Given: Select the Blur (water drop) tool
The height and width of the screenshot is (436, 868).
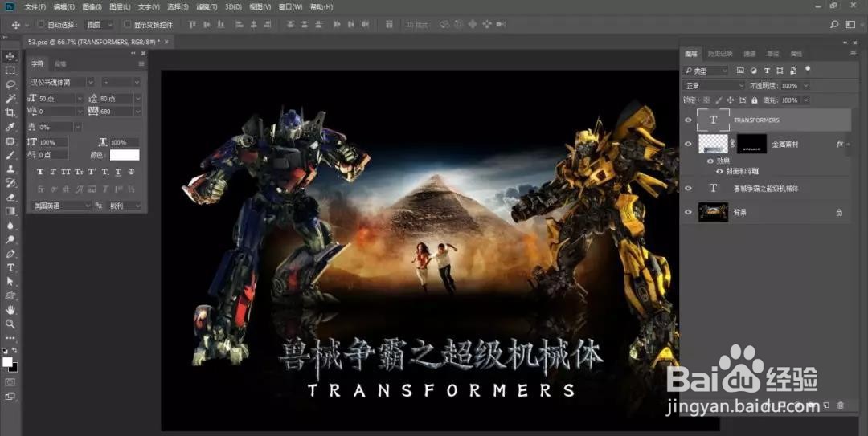Looking at the screenshot, I should (10, 225).
